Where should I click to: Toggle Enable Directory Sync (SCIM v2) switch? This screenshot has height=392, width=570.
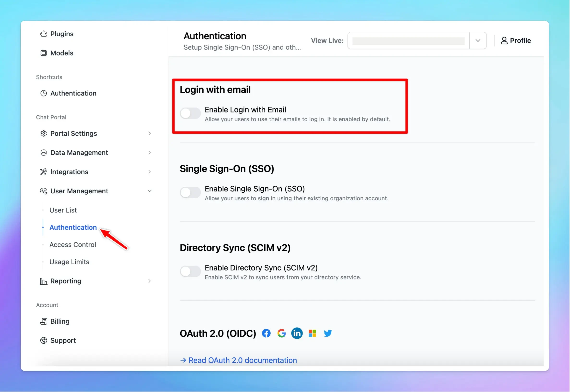pyautogui.click(x=190, y=271)
